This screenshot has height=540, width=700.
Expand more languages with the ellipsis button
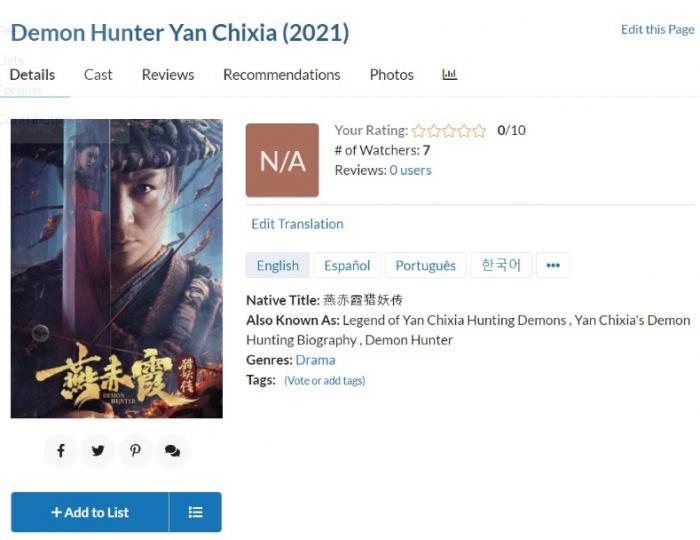(x=553, y=265)
